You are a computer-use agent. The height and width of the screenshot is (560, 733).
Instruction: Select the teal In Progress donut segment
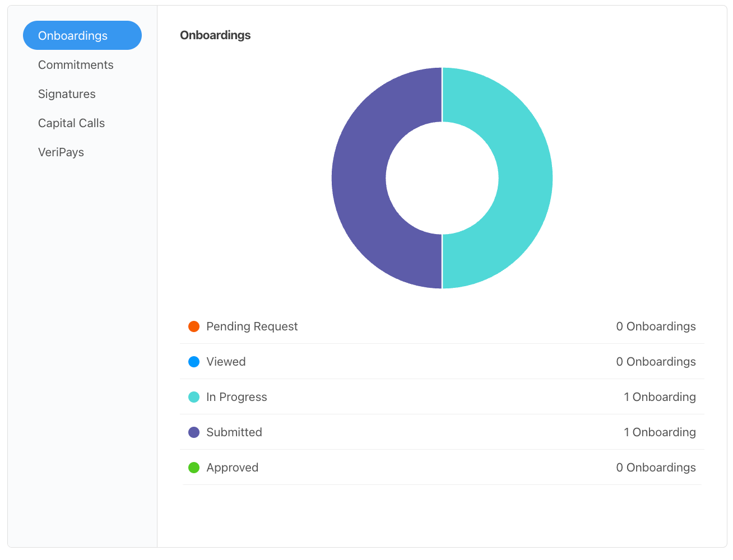(521, 178)
